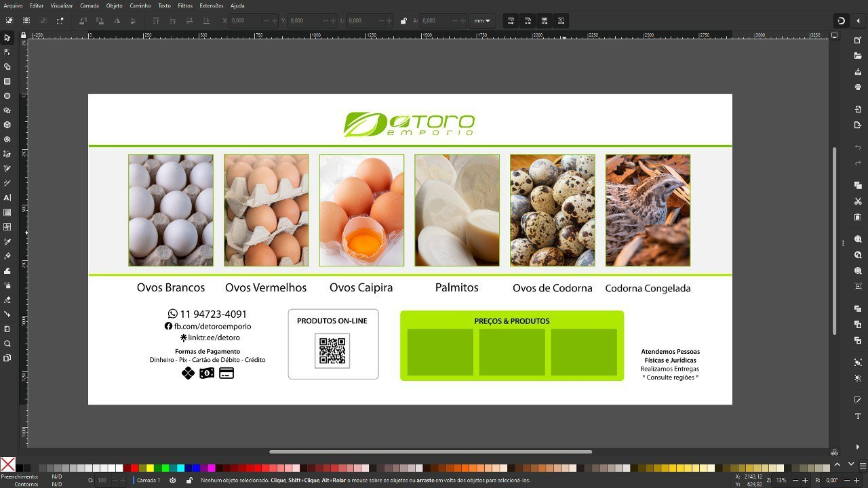Open the Visualizar menu
868x488 pixels.
62,5
